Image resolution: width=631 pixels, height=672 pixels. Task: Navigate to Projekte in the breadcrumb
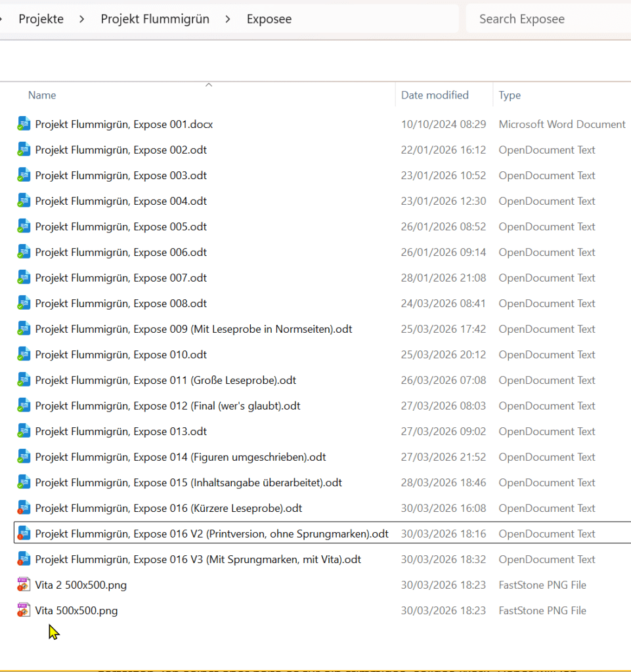click(41, 19)
